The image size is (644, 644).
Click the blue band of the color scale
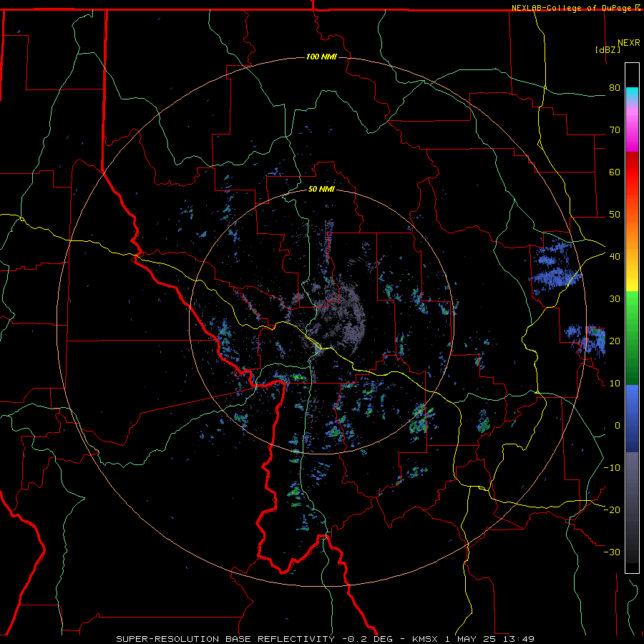[x=632, y=419]
